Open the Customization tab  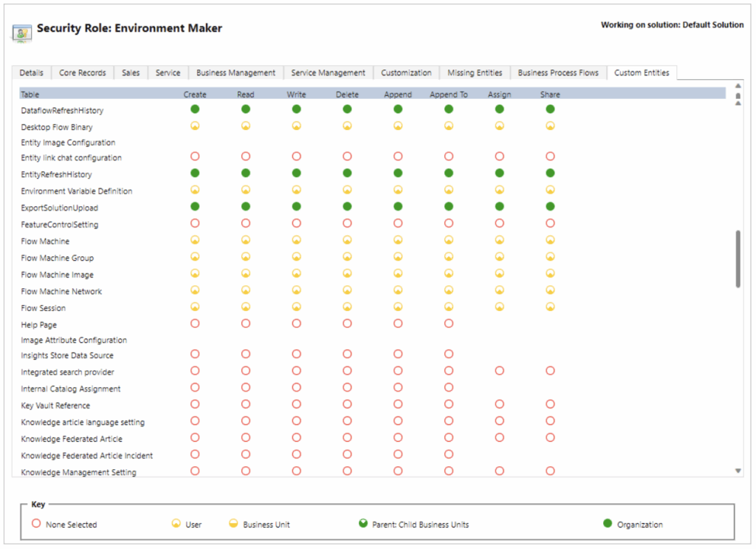(x=407, y=73)
